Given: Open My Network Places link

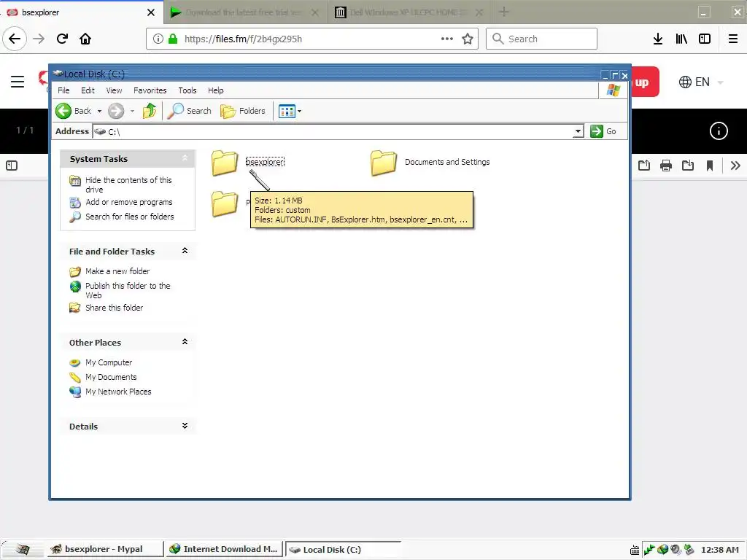Looking at the screenshot, I should click(x=118, y=392).
